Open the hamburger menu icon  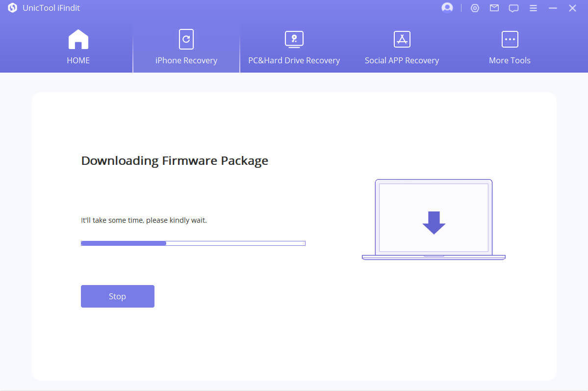(533, 8)
